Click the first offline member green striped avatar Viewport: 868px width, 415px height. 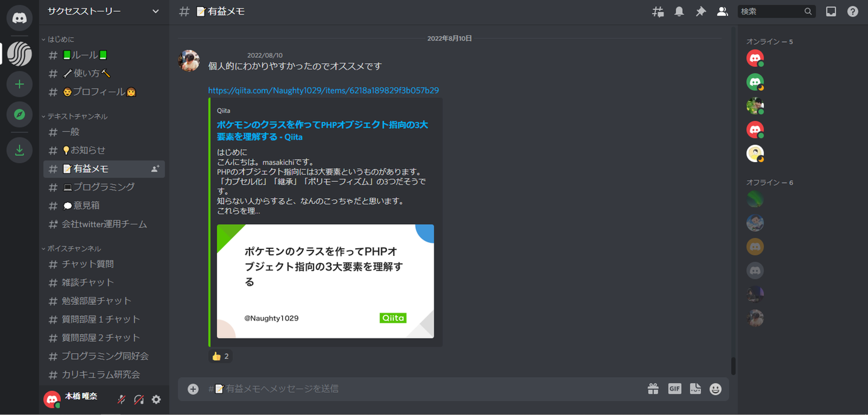pyautogui.click(x=755, y=199)
